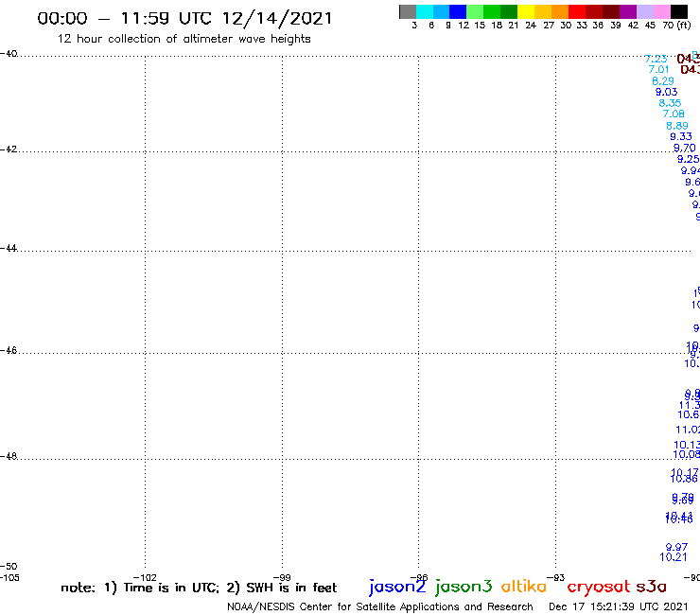The width and height of the screenshot is (700, 615).
Task: Click the latitude label -48
Action: [x=9, y=456]
